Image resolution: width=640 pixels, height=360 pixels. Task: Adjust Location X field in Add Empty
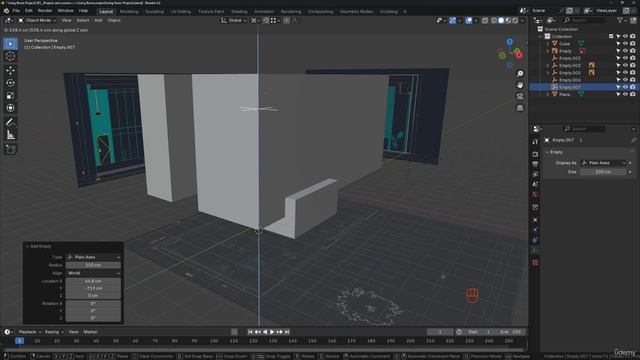93,281
